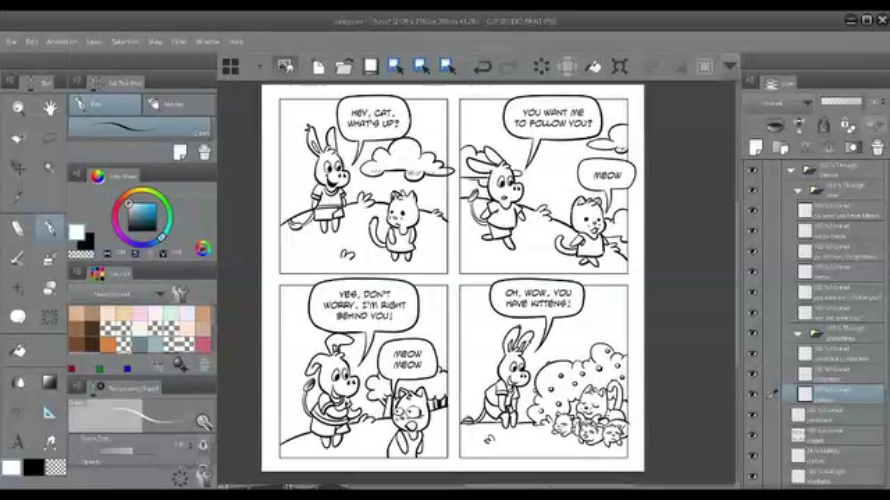This screenshot has height=500, width=890.
Task: Switch color wheel color space icon
Action: click(203, 248)
